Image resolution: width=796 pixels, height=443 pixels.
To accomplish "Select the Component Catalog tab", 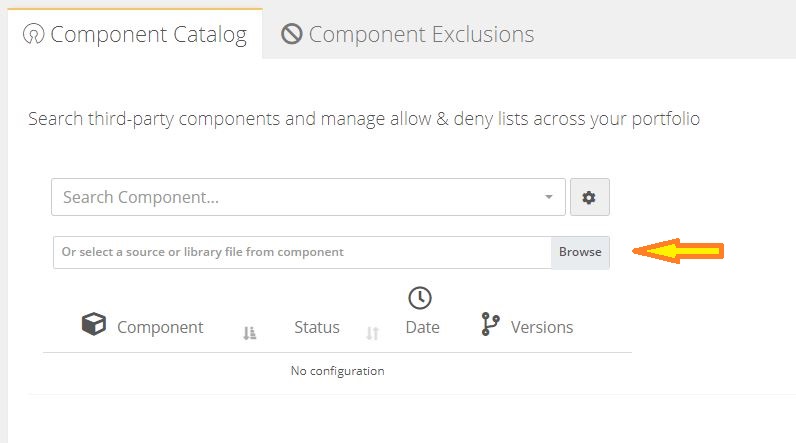I will [135, 34].
